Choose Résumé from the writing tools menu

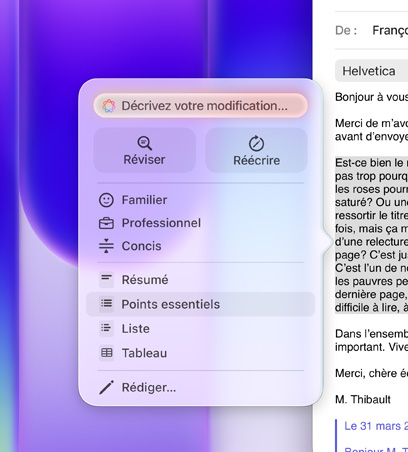pos(200,280)
